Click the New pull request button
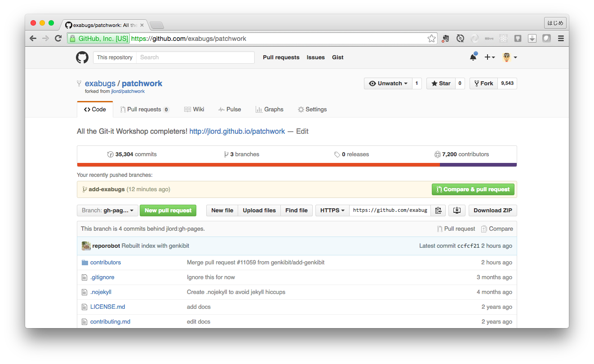The width and height of the screenshot is (594, 364). click(x=168, y=210)
